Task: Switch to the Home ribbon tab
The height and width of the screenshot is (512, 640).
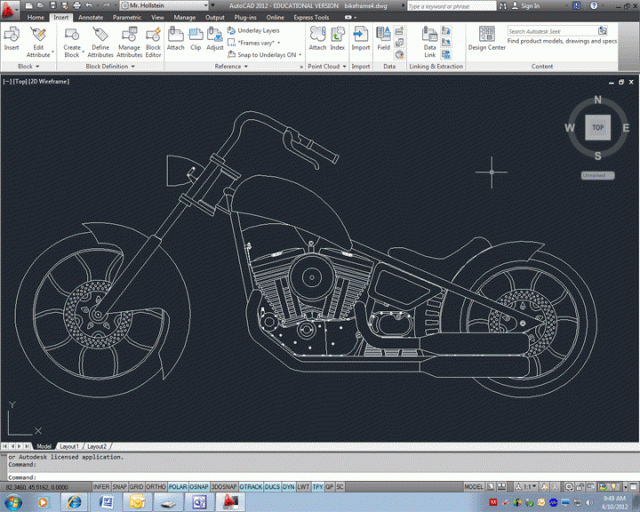Action: click(36, 17)
